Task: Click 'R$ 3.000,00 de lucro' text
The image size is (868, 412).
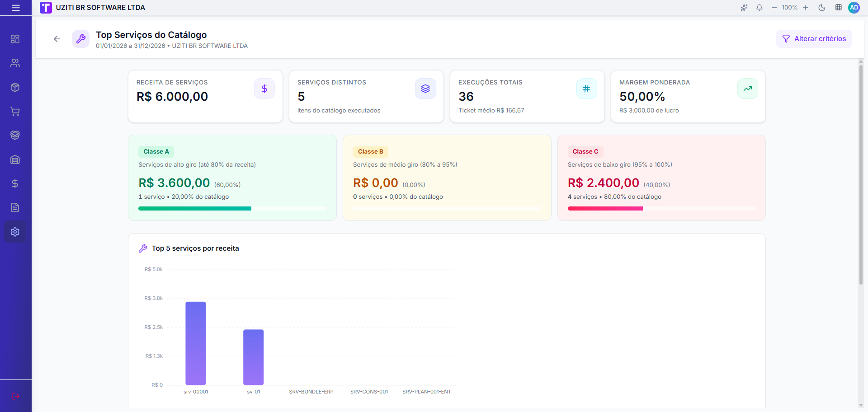Action: point(649,111)
